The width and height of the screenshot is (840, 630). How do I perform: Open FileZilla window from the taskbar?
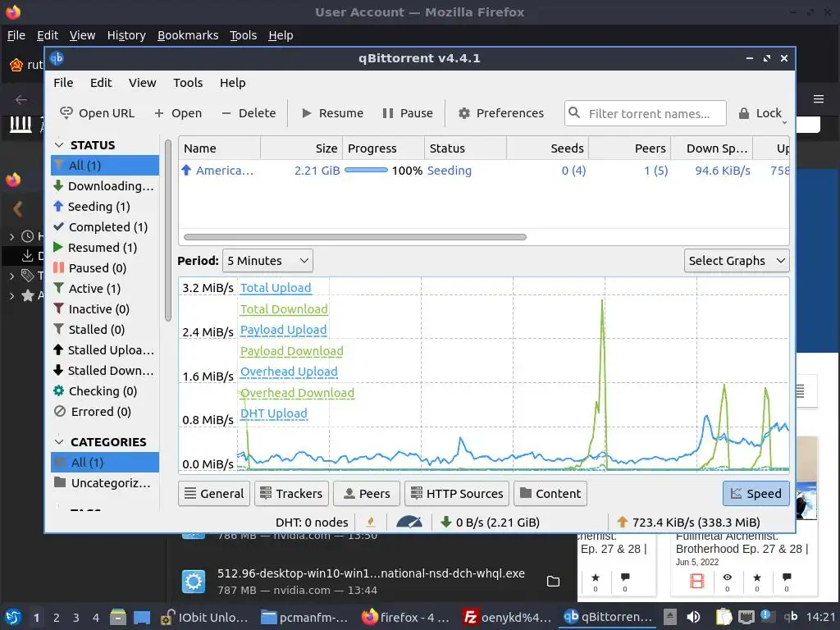[x=507, y=617]
